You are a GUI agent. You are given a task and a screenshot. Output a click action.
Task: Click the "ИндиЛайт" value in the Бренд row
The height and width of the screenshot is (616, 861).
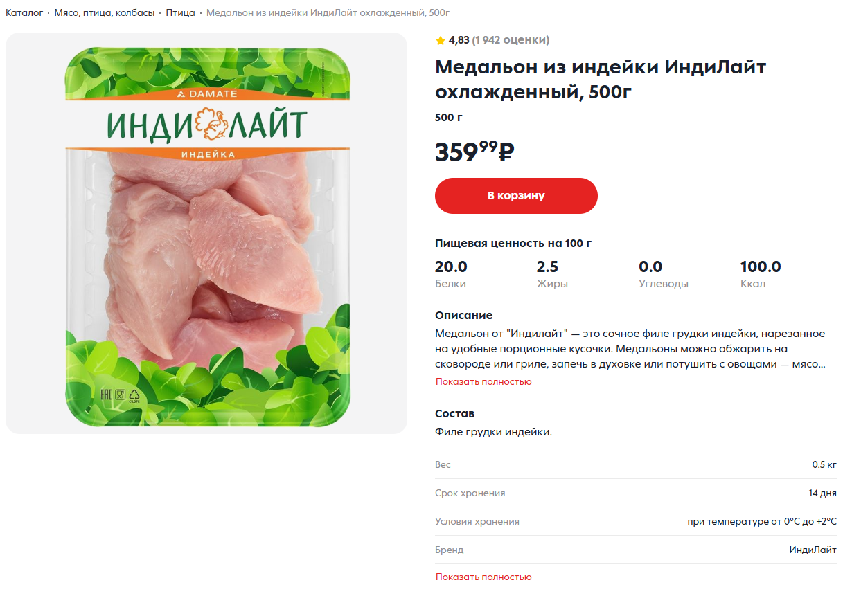coord(813,550)
